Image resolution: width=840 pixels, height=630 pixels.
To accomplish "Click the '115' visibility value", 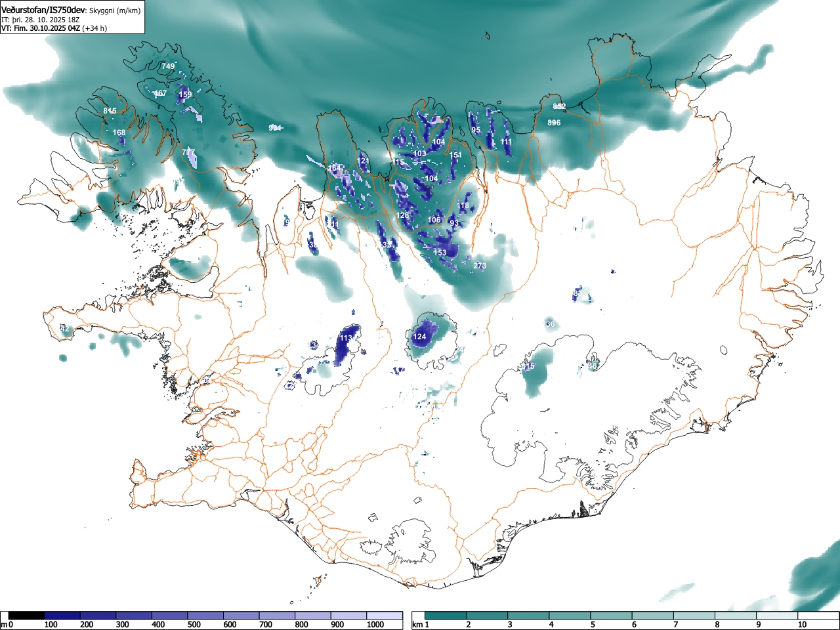I will (398, 162).
